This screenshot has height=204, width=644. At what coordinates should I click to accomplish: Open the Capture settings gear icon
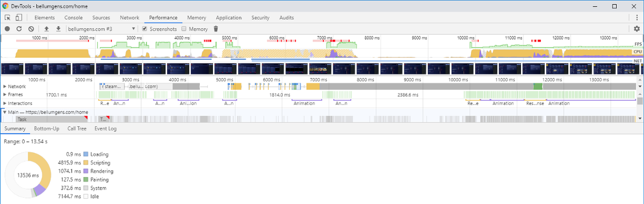click(x=636, y=29)
